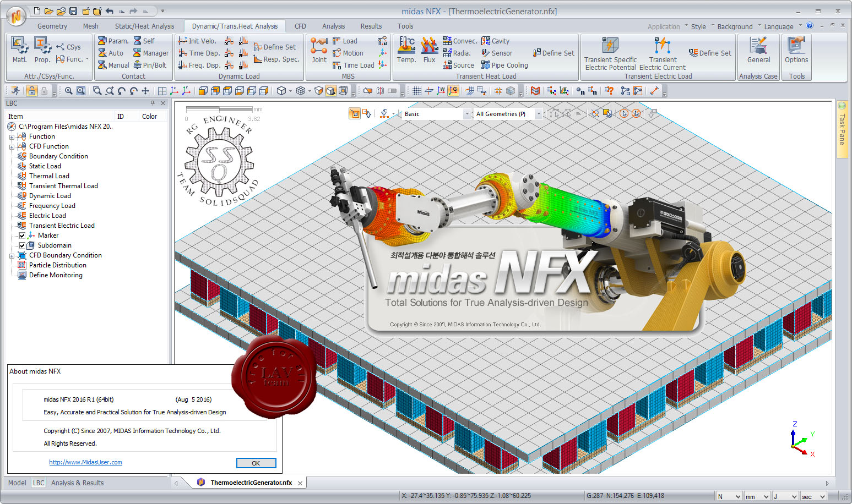852x504 pixels.
Task: Open the Prop. property tool
Action: click(x=42, y=51)
